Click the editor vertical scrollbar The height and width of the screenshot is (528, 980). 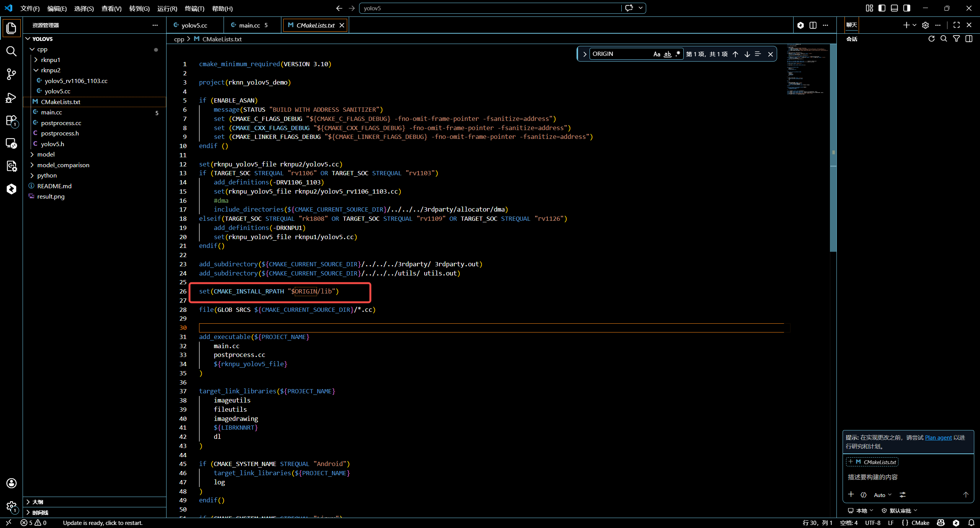[833, 153]
